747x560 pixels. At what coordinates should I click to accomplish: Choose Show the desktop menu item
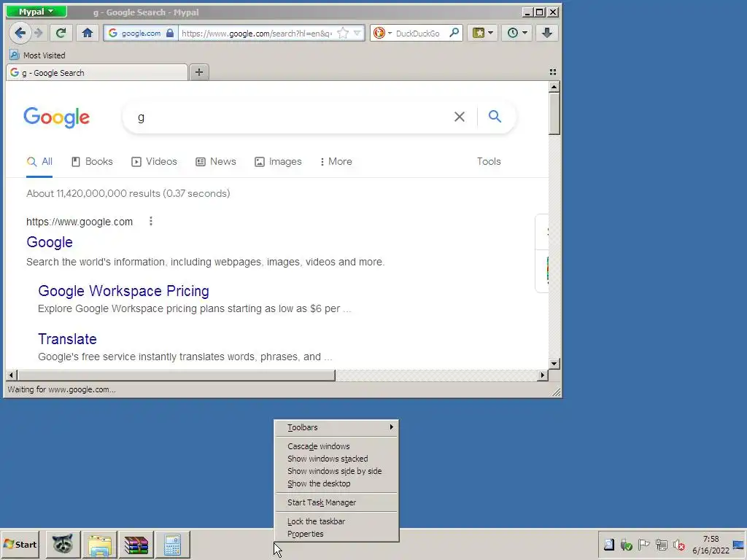(x=336, y=483)
